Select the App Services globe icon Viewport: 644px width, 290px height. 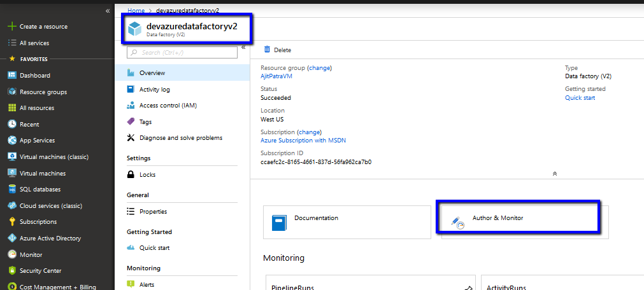[x=11, y=141]
